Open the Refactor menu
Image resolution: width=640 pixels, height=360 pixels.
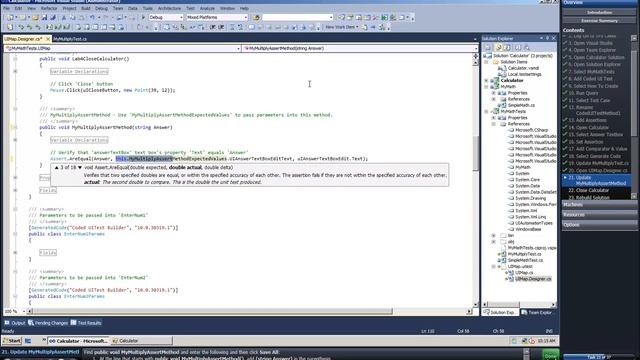tap(49, 8)
